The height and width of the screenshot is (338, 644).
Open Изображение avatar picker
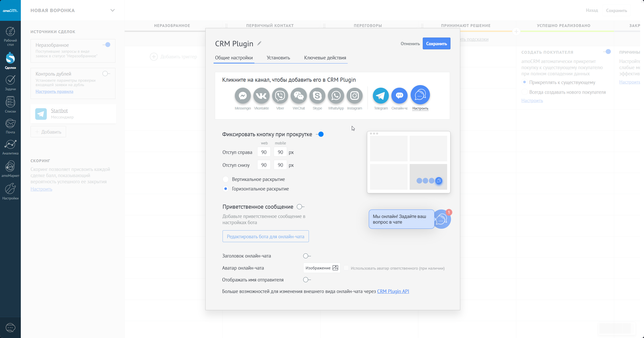[x=321, y=268]
